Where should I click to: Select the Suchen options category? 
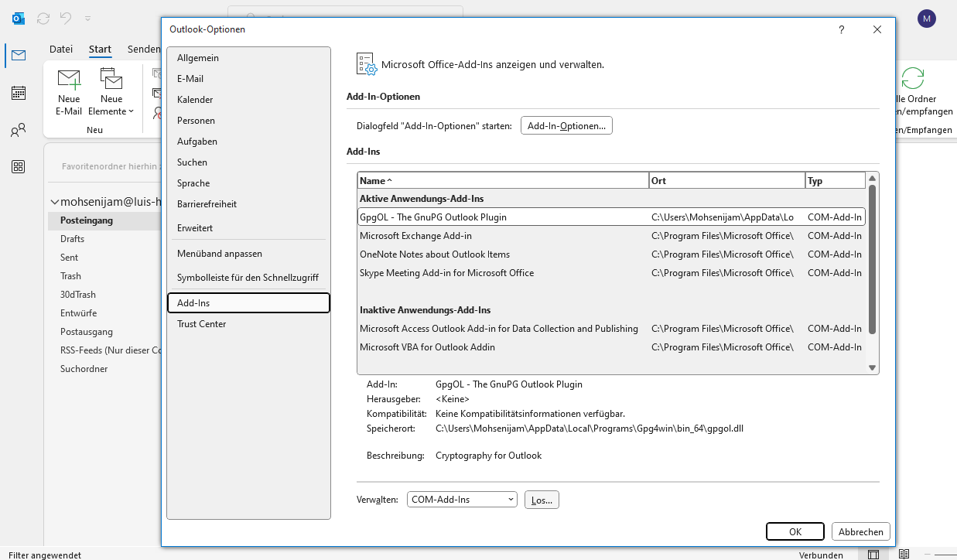(x=248, y=162)
